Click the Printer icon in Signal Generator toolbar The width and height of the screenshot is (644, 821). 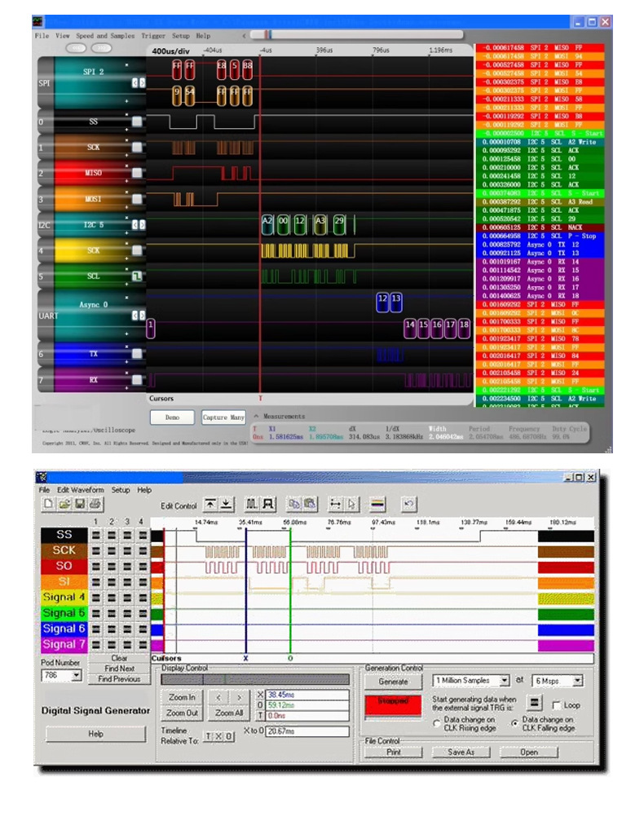pos(95,504)
